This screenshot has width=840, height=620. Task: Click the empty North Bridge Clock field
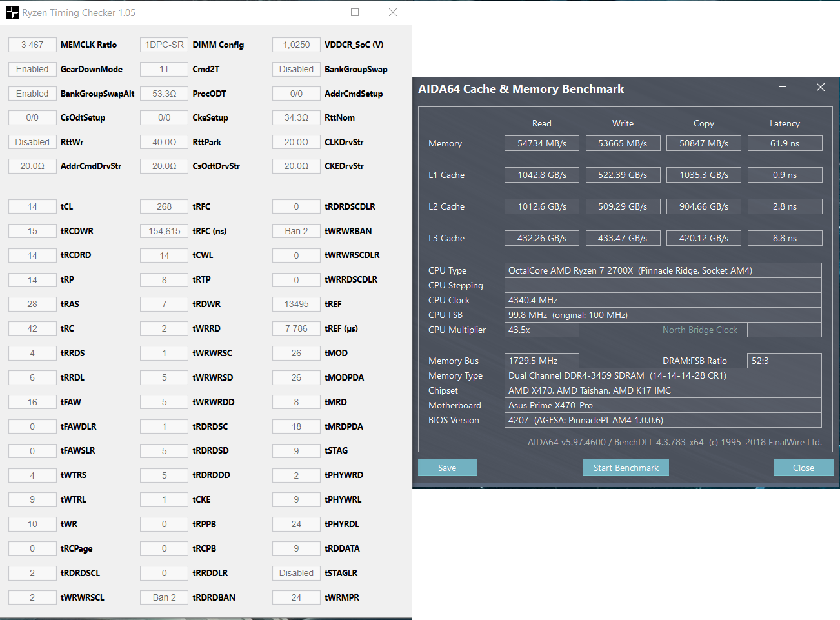click(x=785, y=330)
